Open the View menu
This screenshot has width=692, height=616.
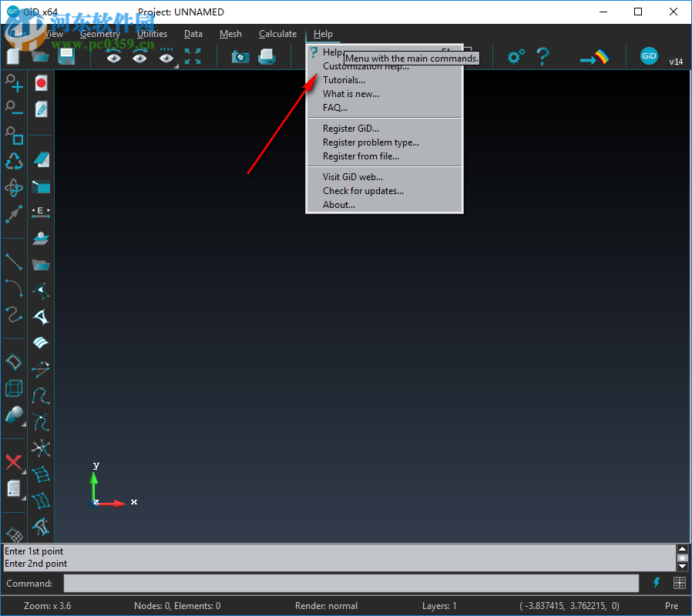click(x=53, y=34)
